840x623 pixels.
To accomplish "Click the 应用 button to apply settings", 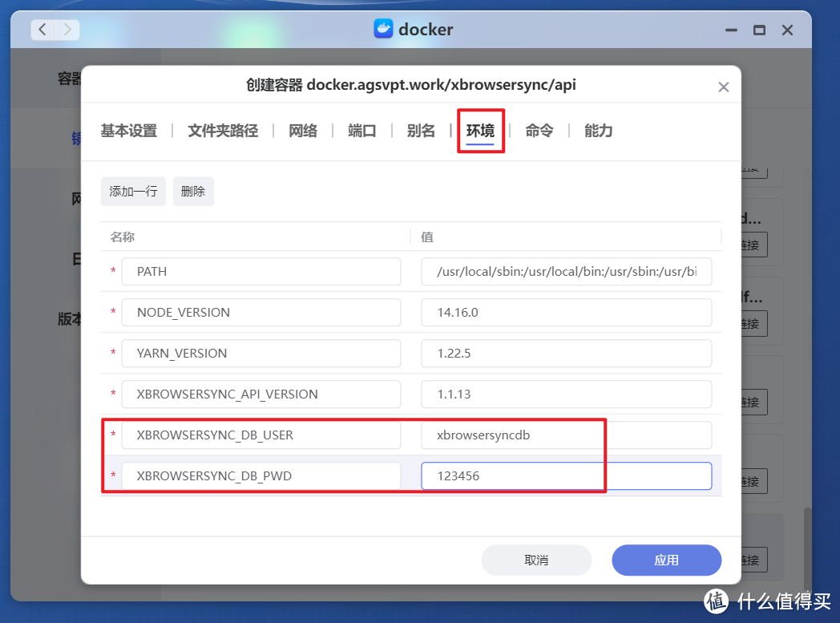I will coord(666,560).
